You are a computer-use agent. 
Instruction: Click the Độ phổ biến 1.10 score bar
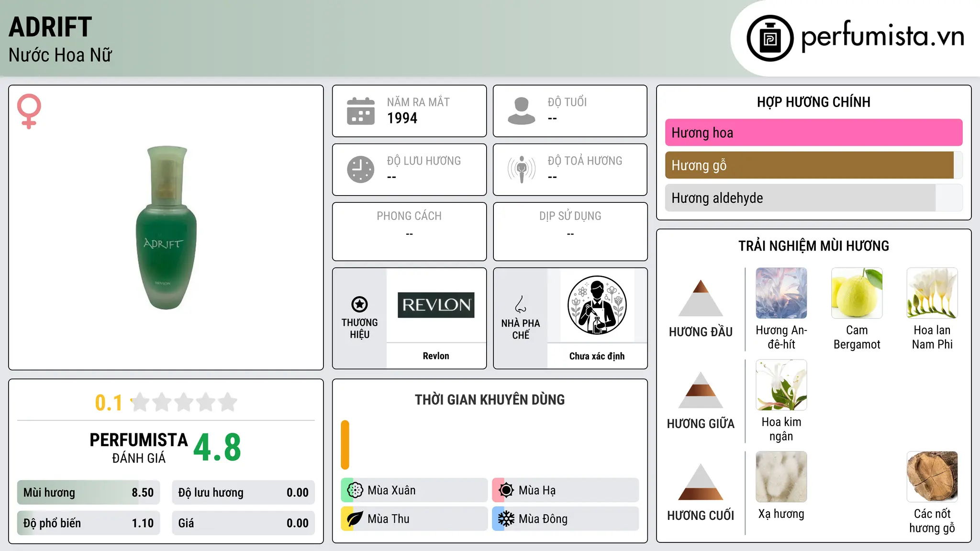pos(89,523)
